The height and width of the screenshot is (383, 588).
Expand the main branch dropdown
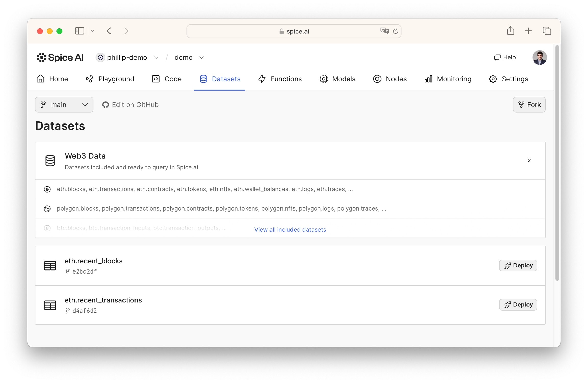[x=64, y=105]
